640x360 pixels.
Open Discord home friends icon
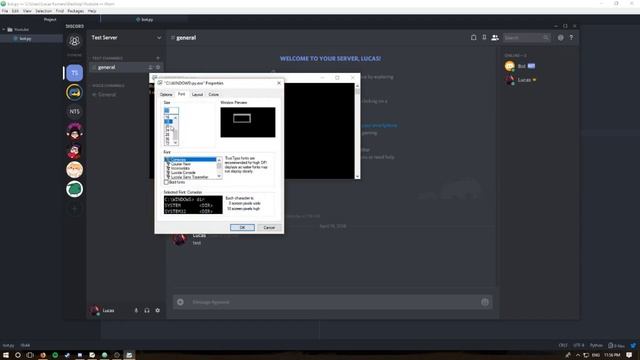pos(74,41)
